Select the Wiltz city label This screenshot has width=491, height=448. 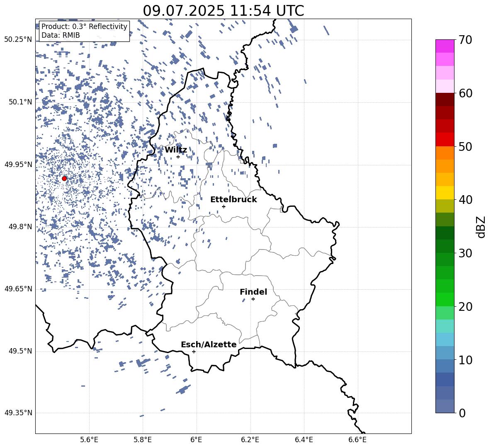point(176,150)
